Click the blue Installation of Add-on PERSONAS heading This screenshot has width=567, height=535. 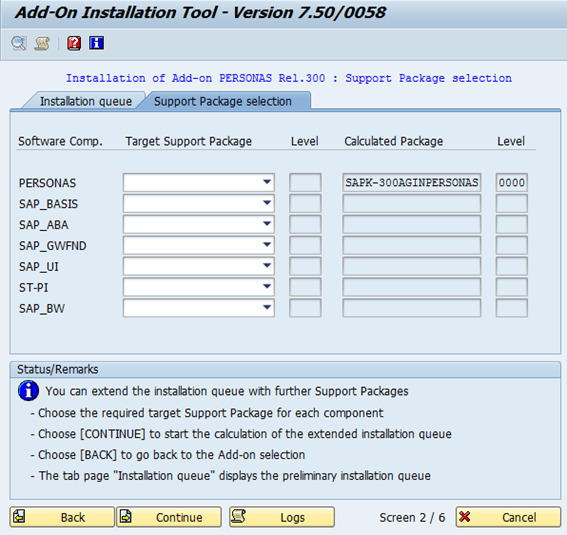289,78
